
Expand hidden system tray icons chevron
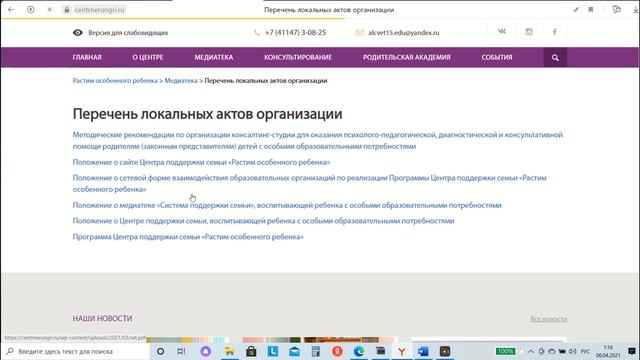[x=531, y=351]
